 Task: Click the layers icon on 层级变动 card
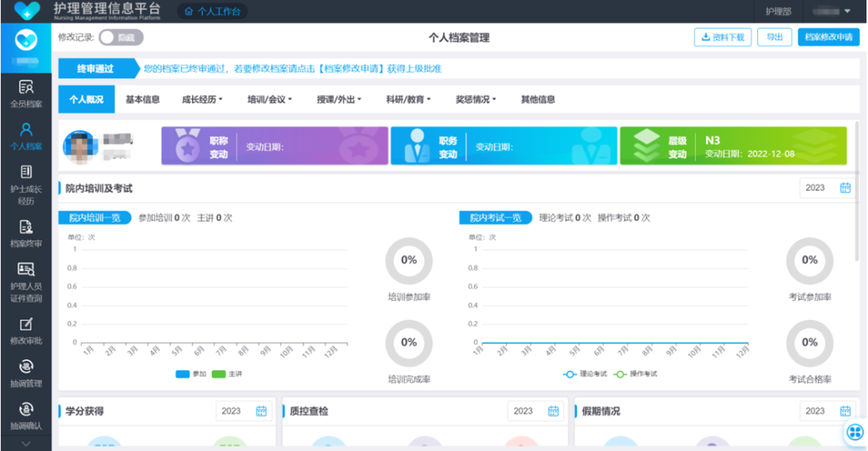click(x=646, y=146)
